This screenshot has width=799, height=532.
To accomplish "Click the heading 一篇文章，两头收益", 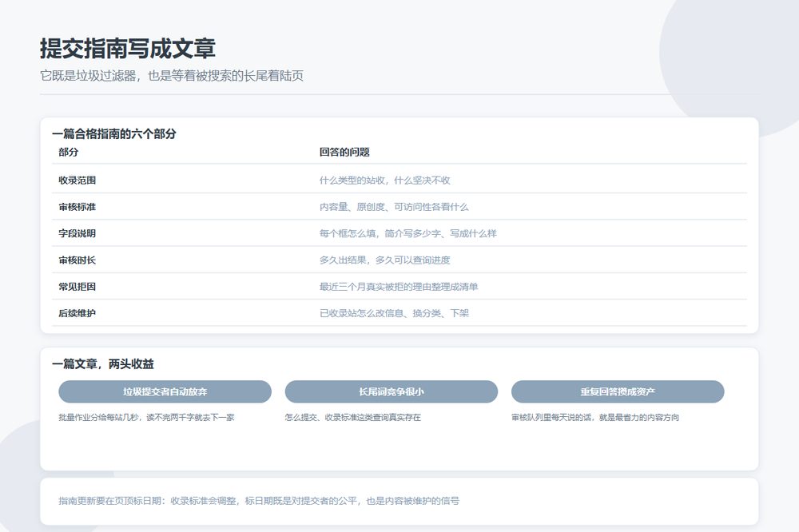I will tap(103, 363).
